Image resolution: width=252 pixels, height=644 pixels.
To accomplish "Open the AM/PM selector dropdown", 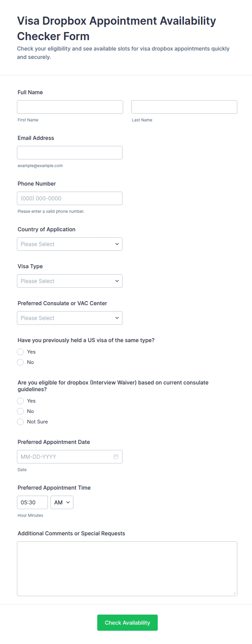I will (62, 502).
